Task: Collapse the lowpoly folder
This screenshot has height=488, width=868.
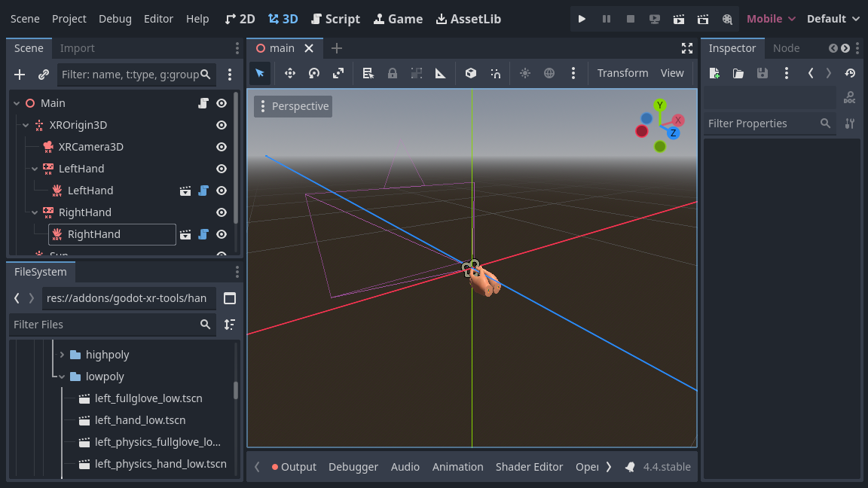Action: coord(62,376)
